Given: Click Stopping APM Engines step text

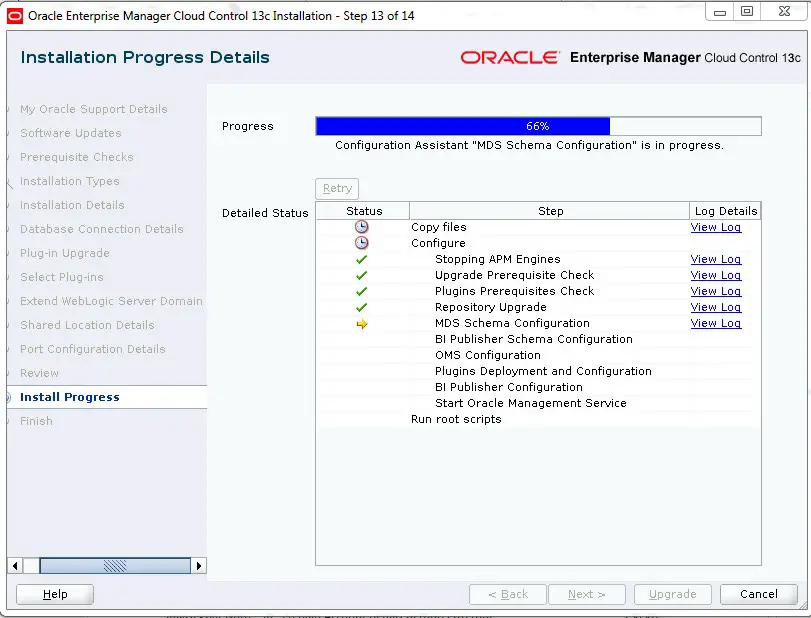Looking at the screenshot, I should pos(498,259).
